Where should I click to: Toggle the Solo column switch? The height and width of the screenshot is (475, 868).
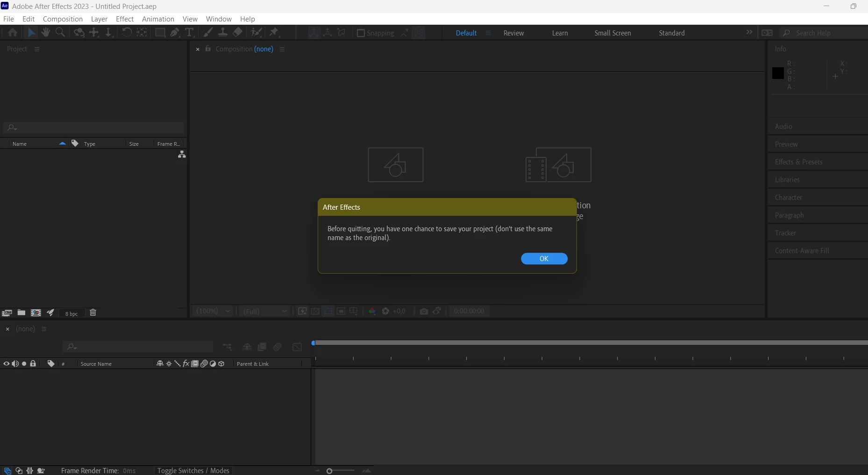pos(24,363)
